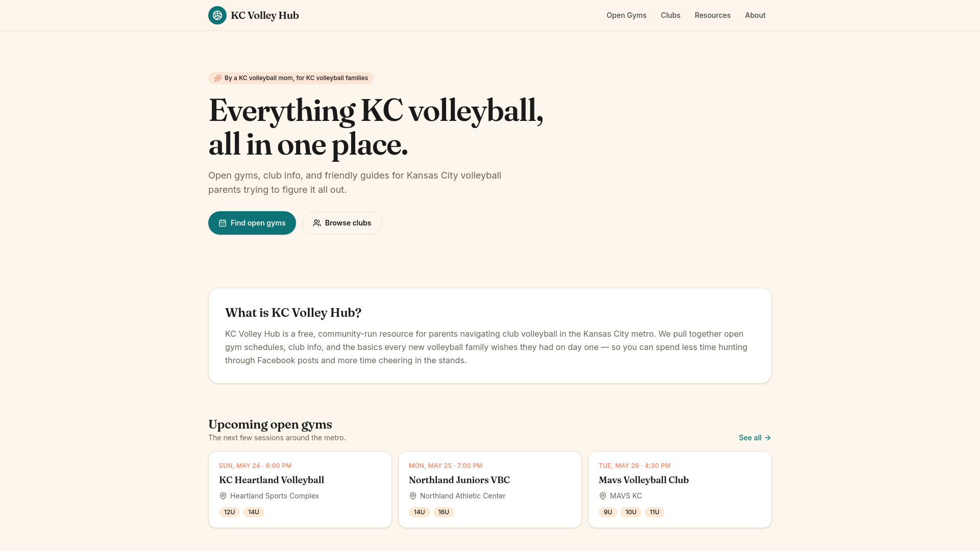This screenshot has height=551, width=980.
Task: Click the arrow icon next to See all
Action: [768, 438]
